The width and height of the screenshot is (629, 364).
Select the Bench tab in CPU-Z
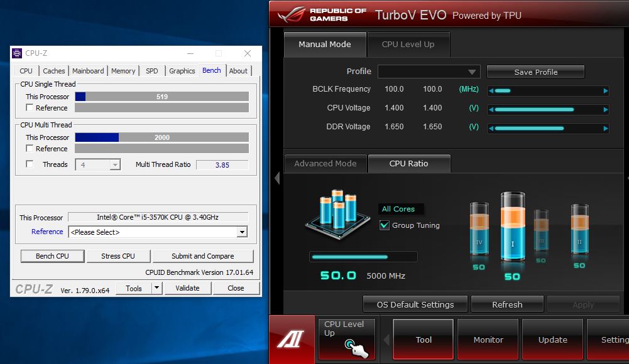[212, 70]
